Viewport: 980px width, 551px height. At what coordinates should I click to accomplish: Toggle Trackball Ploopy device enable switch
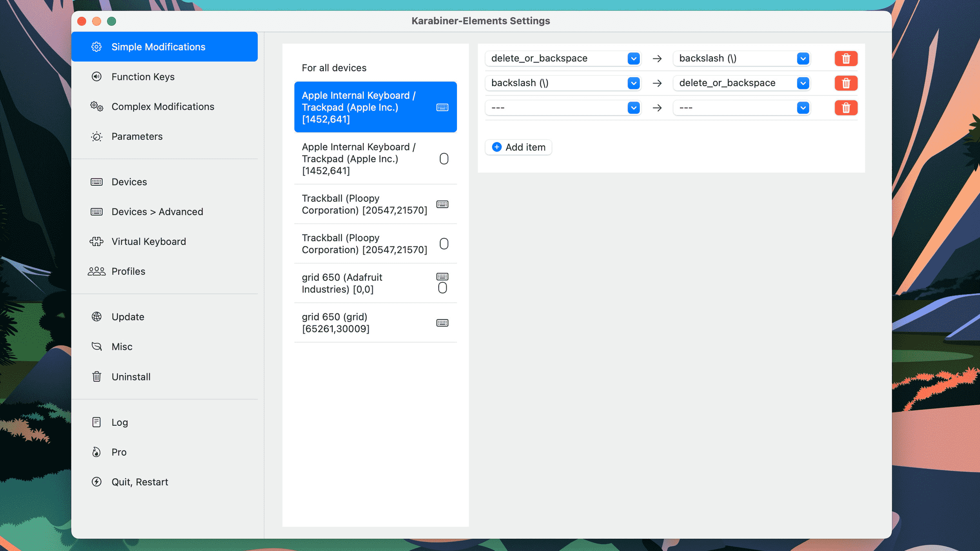pyautogui.click(x=443, y=244)
